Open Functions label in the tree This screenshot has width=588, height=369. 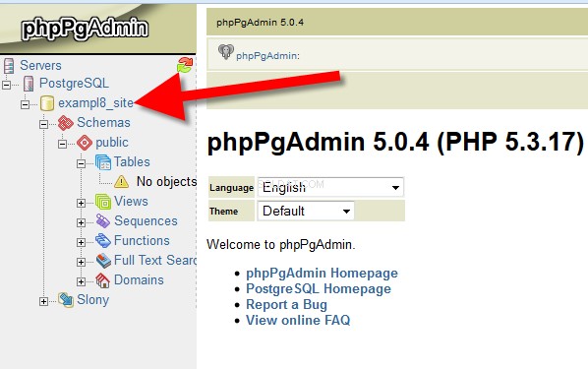142,240
